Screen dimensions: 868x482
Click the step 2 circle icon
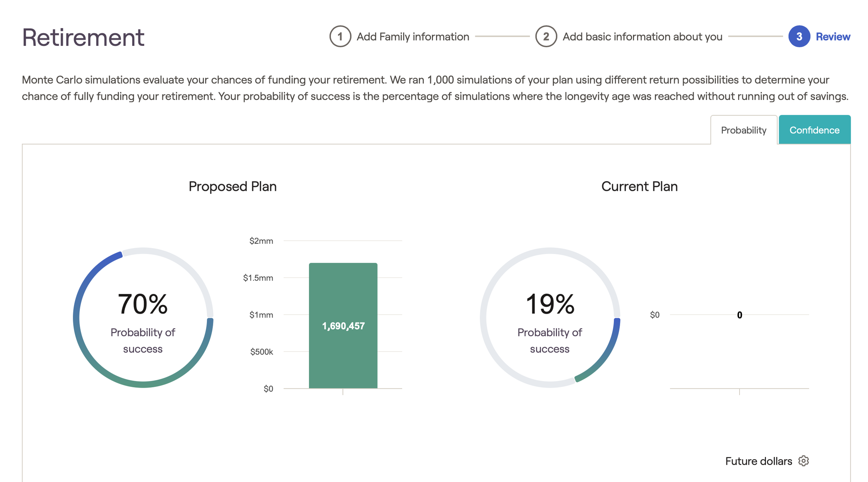coord(546,36)
